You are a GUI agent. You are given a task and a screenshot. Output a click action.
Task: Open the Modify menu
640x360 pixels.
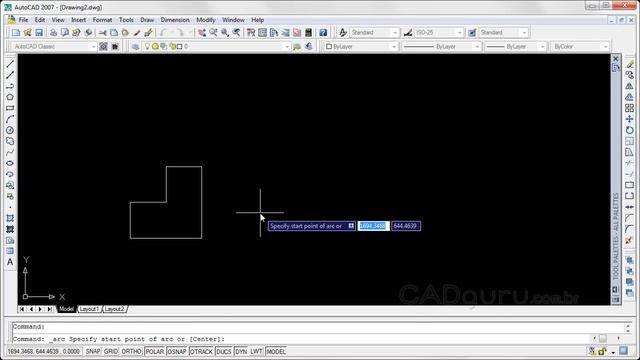pyautogui.click(x=206, y=20)
